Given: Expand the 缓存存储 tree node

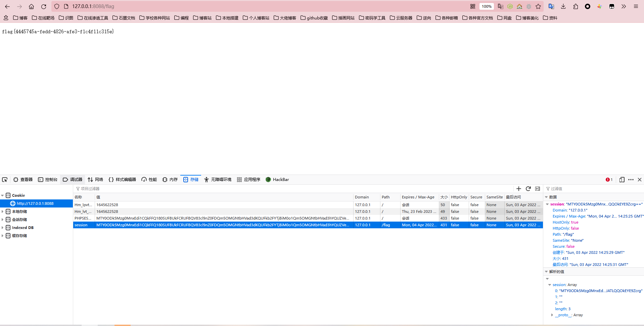Looking at the screenshot, I should tap(3, 236).
